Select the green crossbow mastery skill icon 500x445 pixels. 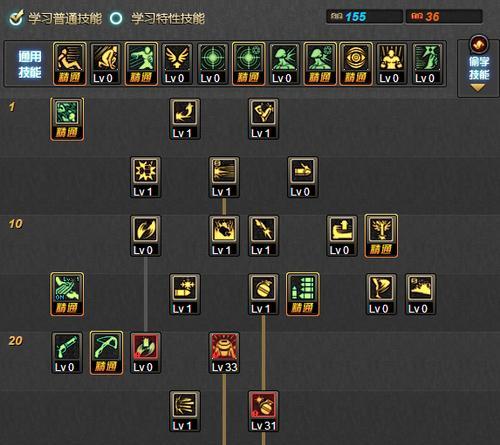point(106,353)
